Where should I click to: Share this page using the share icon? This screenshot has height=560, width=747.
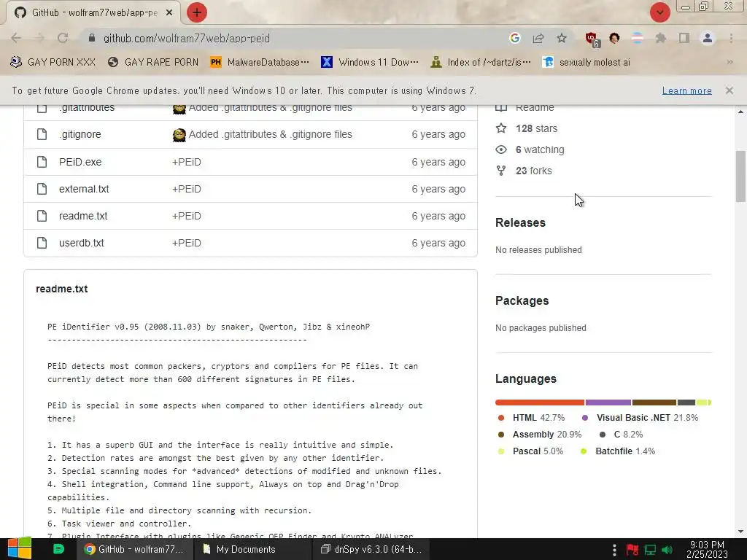coord(538,38)
